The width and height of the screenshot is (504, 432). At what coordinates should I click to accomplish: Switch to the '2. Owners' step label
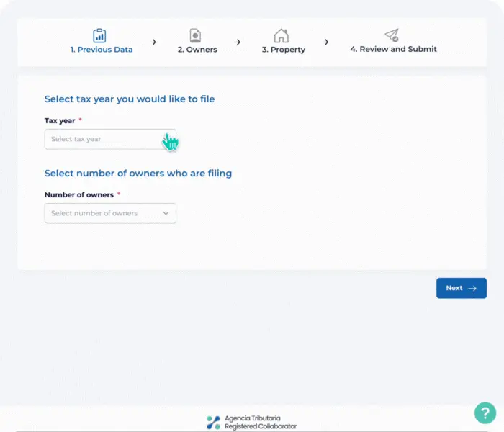pos(197,50)
